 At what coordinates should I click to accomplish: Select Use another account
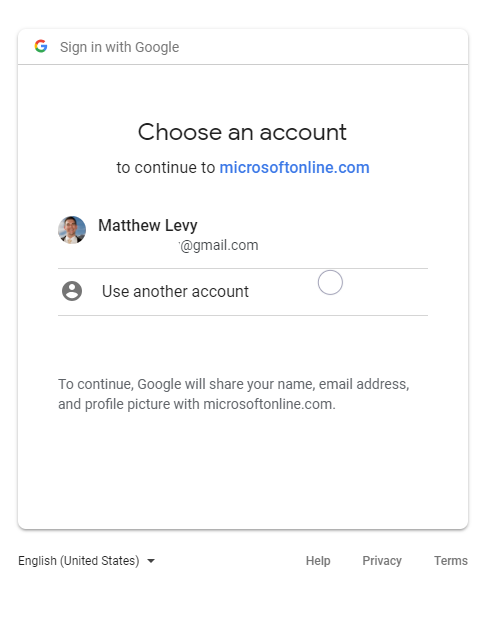(243, 292)
